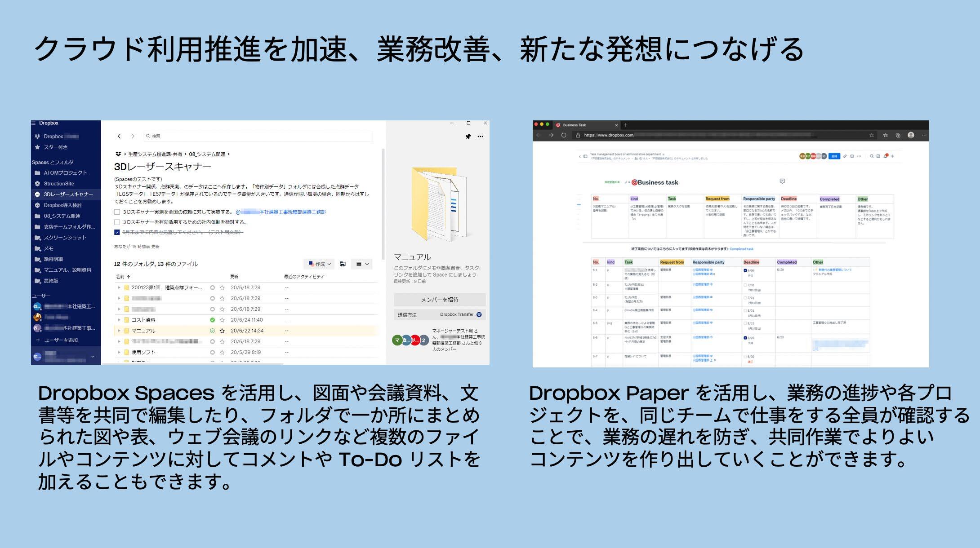This screenshot has height=548, width=980.
Task: Open the comment bubble beside Business task
Action: (x=782, y=181)
